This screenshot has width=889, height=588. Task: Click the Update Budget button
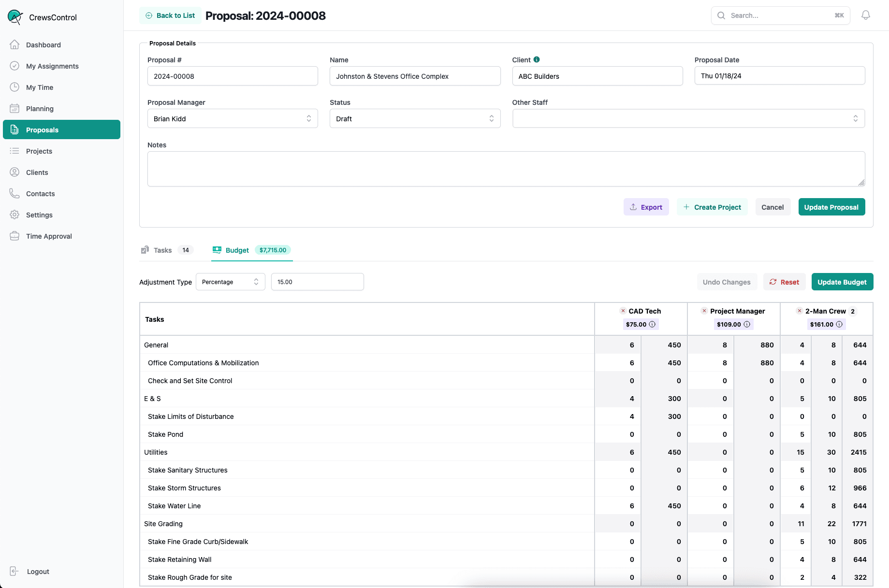pos(842,282)
